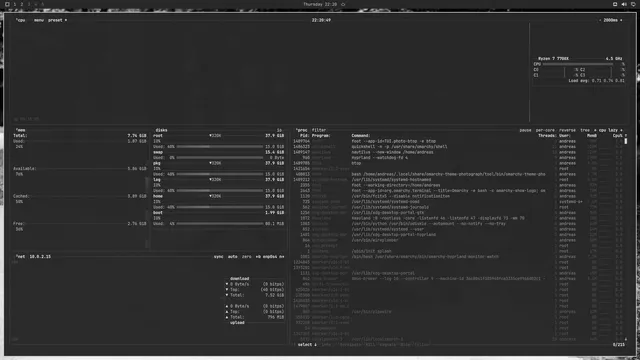
Task: Click the Command column header
Action: coord(361,136)
